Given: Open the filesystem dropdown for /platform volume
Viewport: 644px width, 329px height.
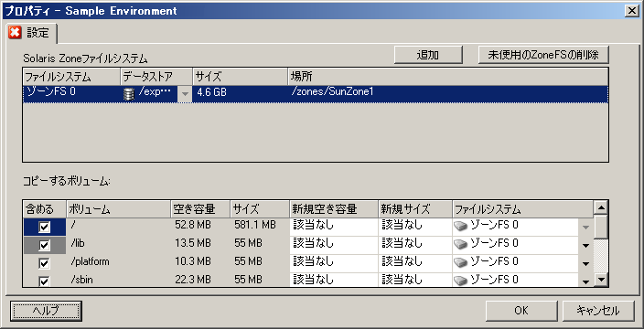Looking at the screenshot, I should pos(586,263).
